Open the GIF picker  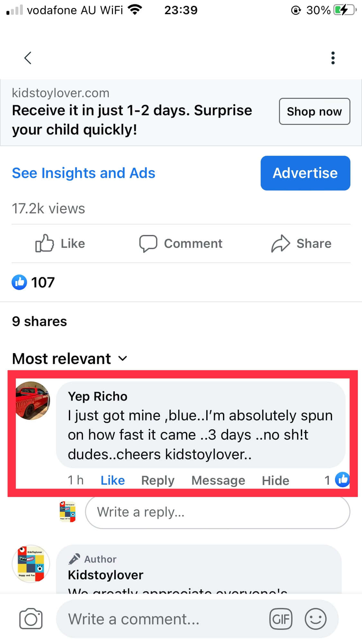tap(281, 619)
